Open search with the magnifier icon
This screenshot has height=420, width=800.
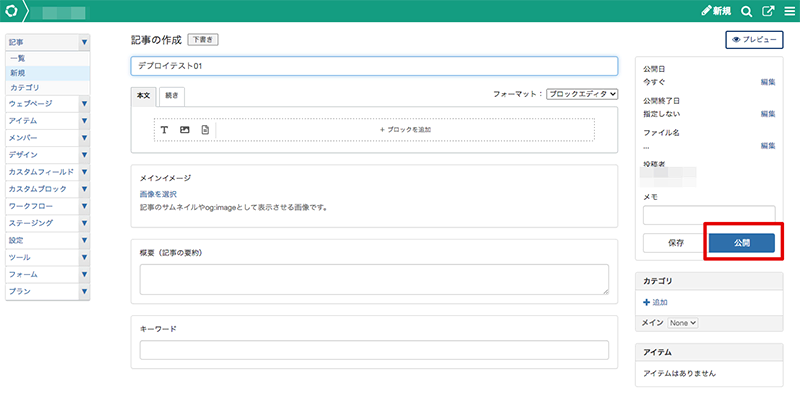point(746,11)
